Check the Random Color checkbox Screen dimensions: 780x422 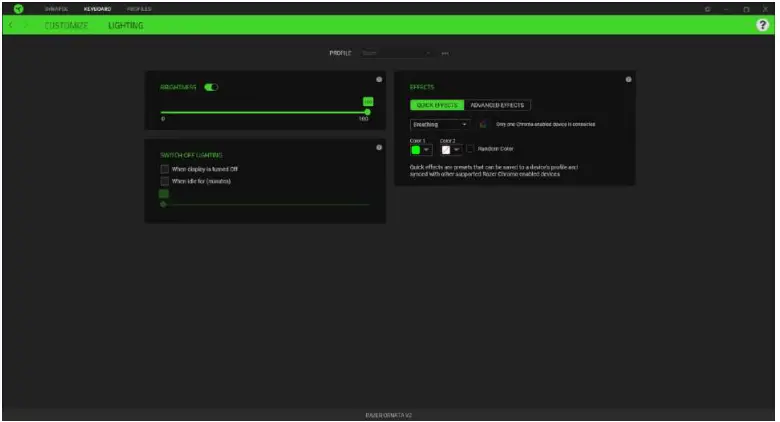470,149
